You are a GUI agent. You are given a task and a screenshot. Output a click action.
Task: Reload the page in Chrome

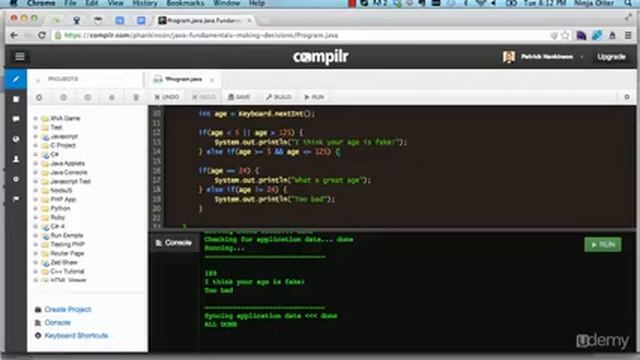coord(42,36)
